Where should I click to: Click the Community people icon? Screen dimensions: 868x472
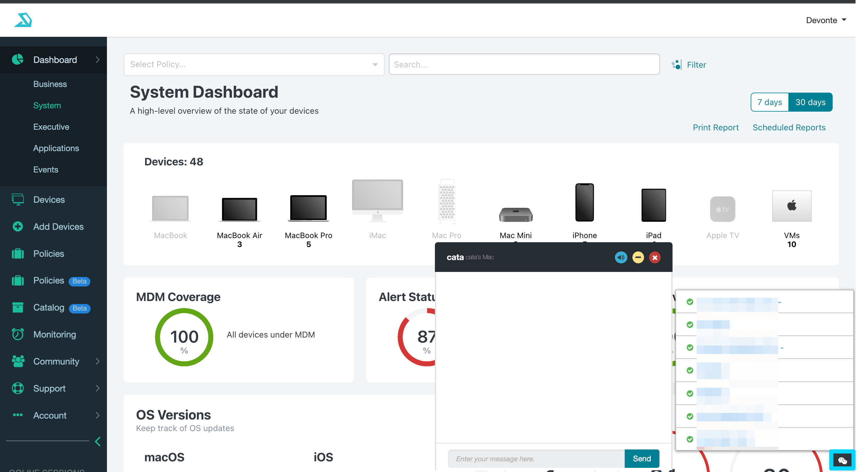pos(18,361)
